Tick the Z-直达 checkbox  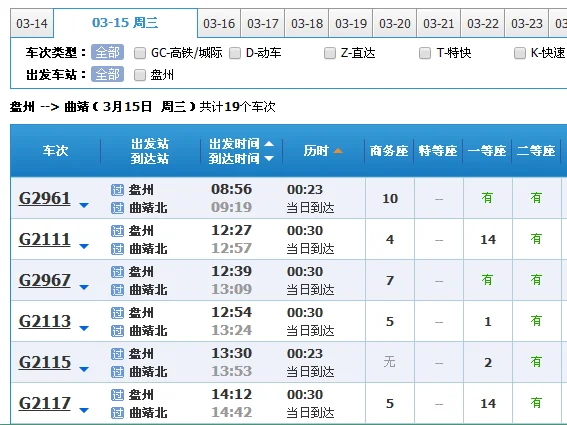point(330,53)
